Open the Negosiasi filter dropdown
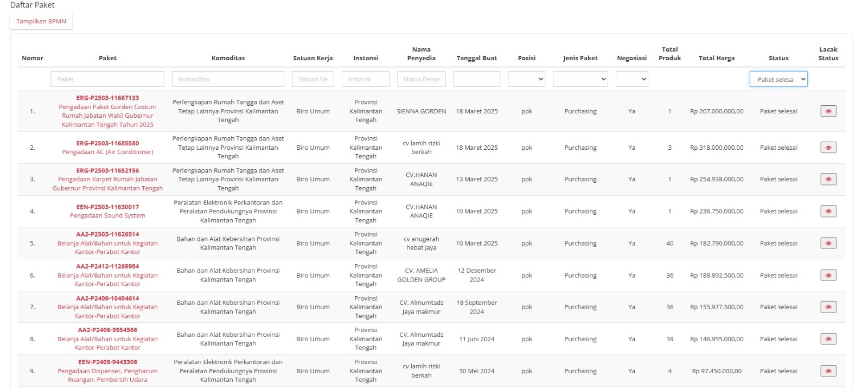This screenshot has height=389, width=868. (631, 79)
